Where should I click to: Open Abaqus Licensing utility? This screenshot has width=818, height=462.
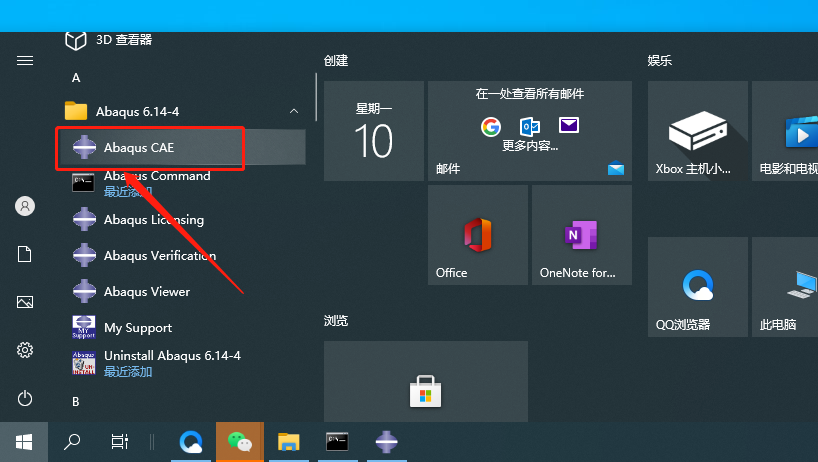181,220
